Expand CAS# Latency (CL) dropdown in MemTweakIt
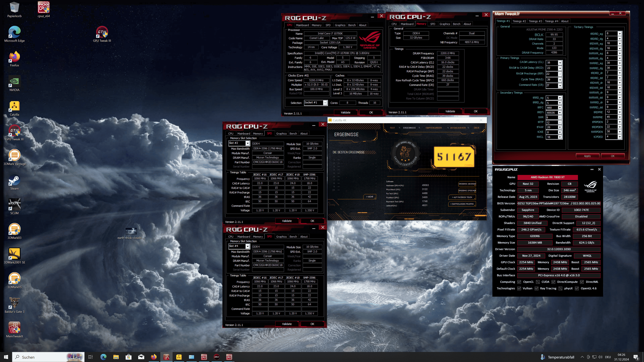The height and width of the screenshot is (362, 644). [560, 63]
